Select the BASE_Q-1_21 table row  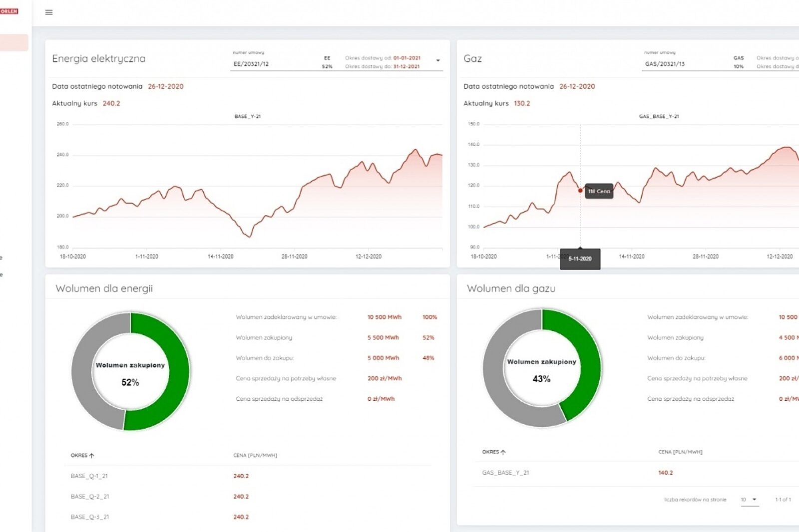click(89, 476)
